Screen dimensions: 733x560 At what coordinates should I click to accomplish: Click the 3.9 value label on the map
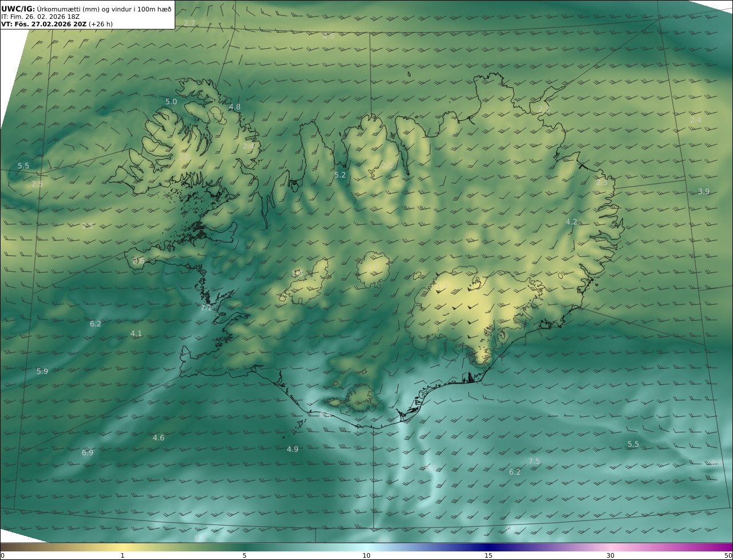(x=704, y=191)
